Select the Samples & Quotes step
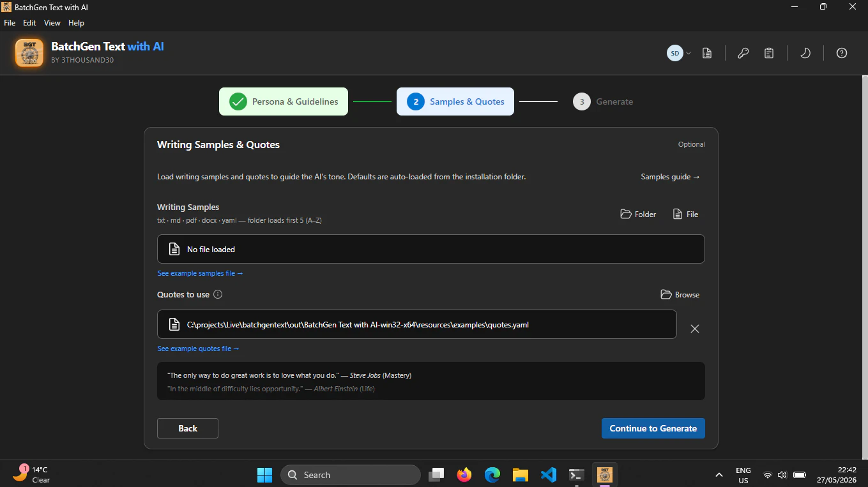Image resolution: width=868 pixels, height=487 pixels. coord(455,101)
